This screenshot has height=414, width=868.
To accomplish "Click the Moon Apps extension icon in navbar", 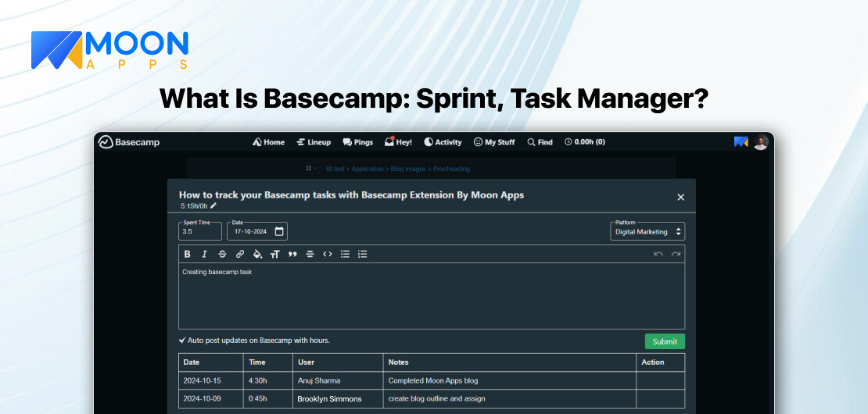I will tap(741, 142).
